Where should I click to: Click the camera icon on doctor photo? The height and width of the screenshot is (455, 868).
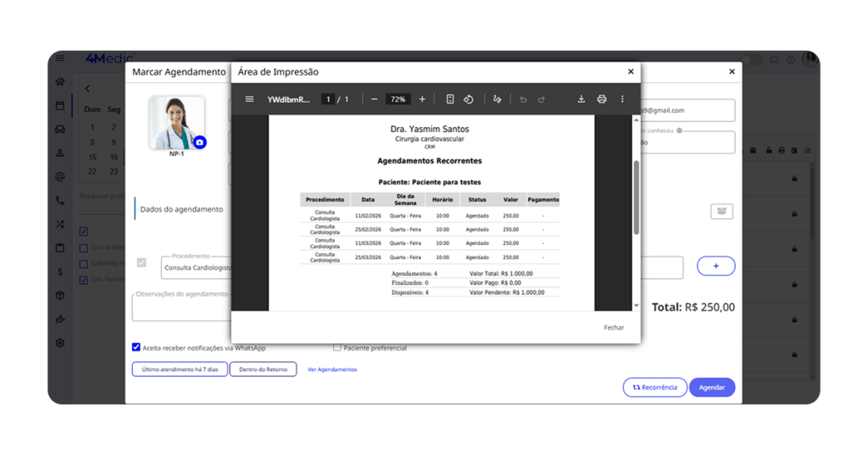[199, 142]
